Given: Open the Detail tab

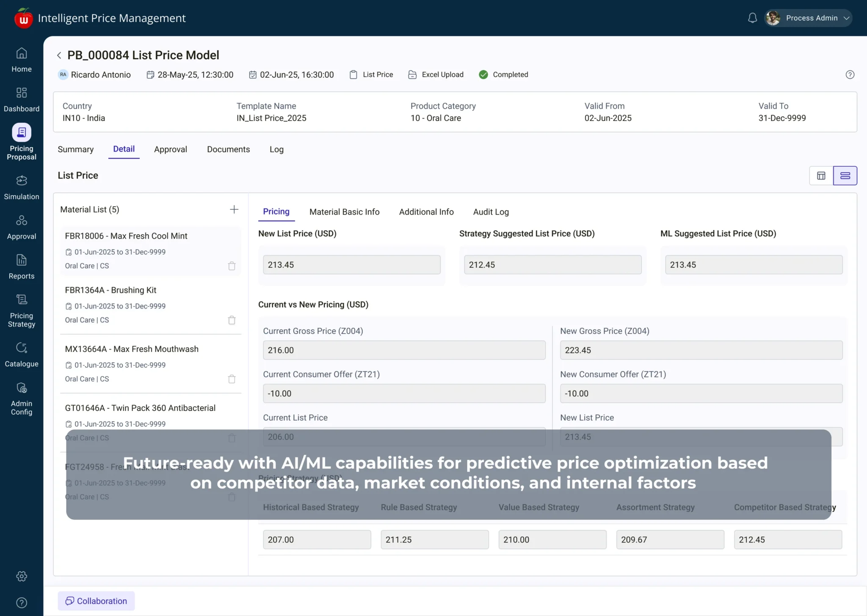Looking at the screenshot, I should coord(124,149).
